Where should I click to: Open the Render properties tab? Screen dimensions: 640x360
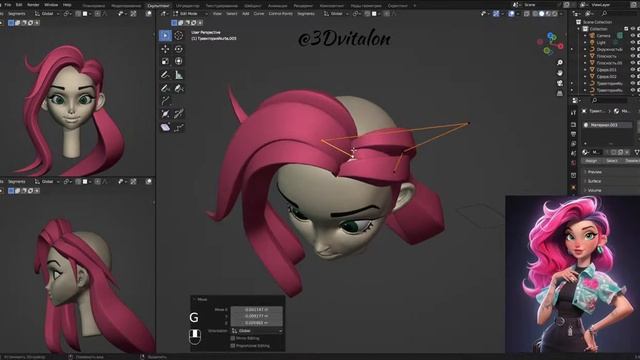point(573,124)
